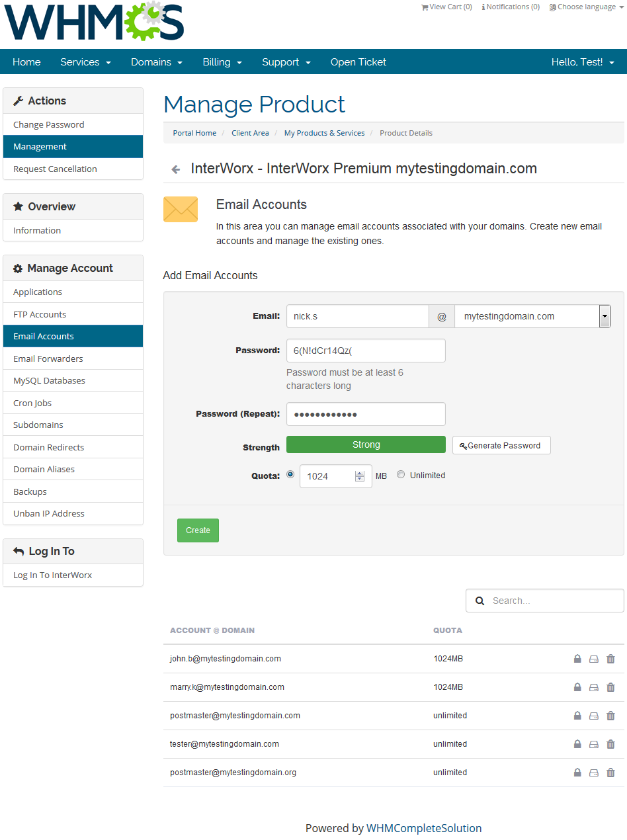Select the Unlimited quota radio button

[x=401, y=474]
